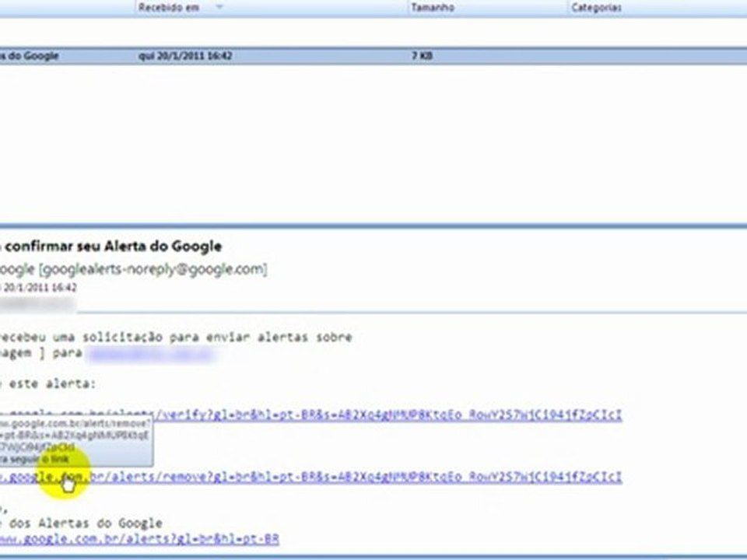Select the subject confirmar seu Alerta do Google

coord(114,247)
